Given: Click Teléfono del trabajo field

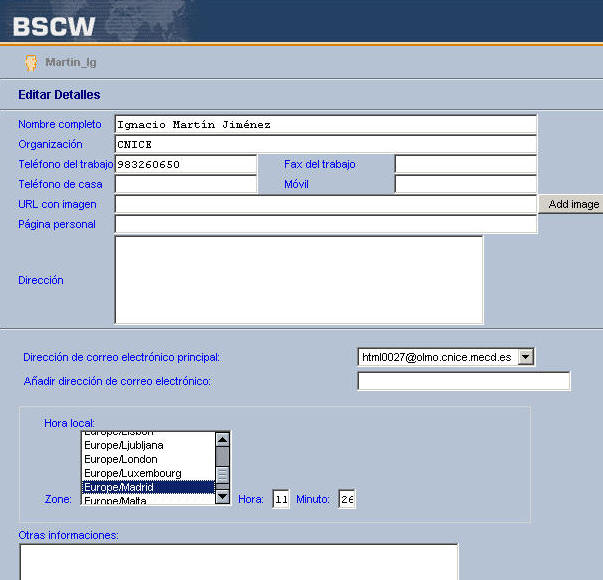Looking at the screenshot, I should pyautogui.click(x=186, y=164).
